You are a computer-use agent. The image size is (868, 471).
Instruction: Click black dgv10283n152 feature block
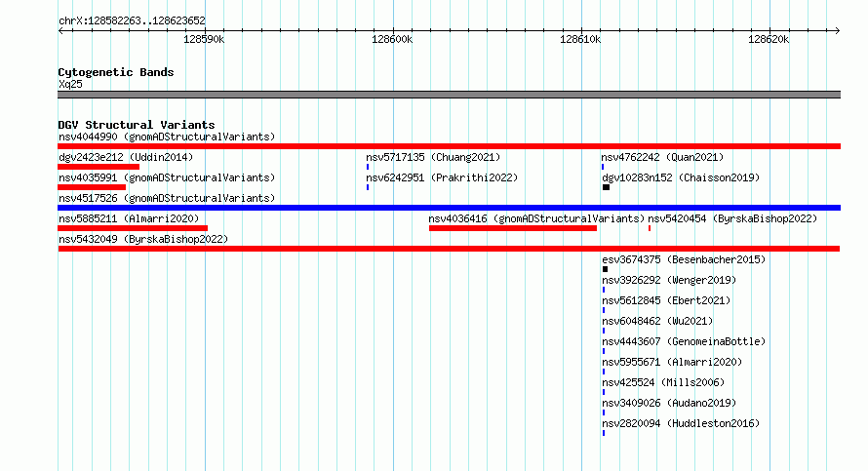(x=607, y=187)
